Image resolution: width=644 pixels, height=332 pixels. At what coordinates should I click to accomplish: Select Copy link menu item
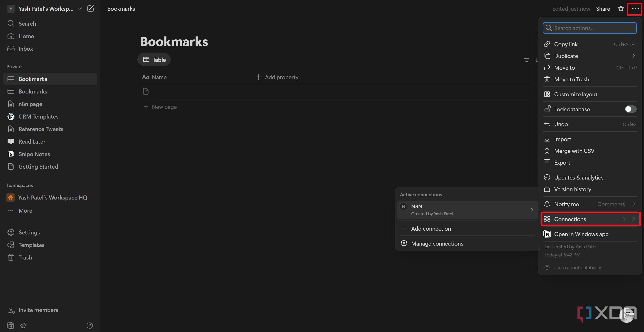(590, 44)
